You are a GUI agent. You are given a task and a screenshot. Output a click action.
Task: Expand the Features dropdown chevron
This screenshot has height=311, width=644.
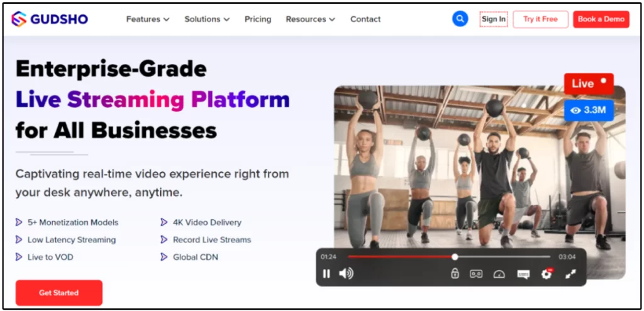point(166,19)
